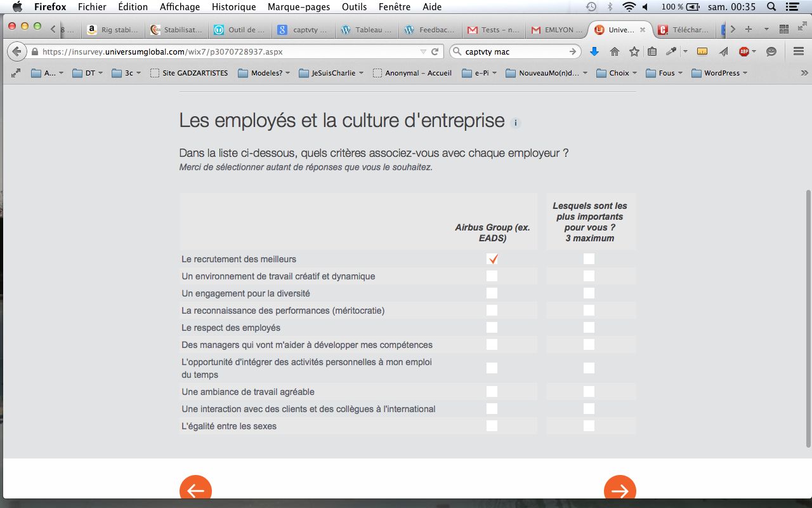Click the page vertical scrollbar
The image size is (812, 508).
coord(808,317)
